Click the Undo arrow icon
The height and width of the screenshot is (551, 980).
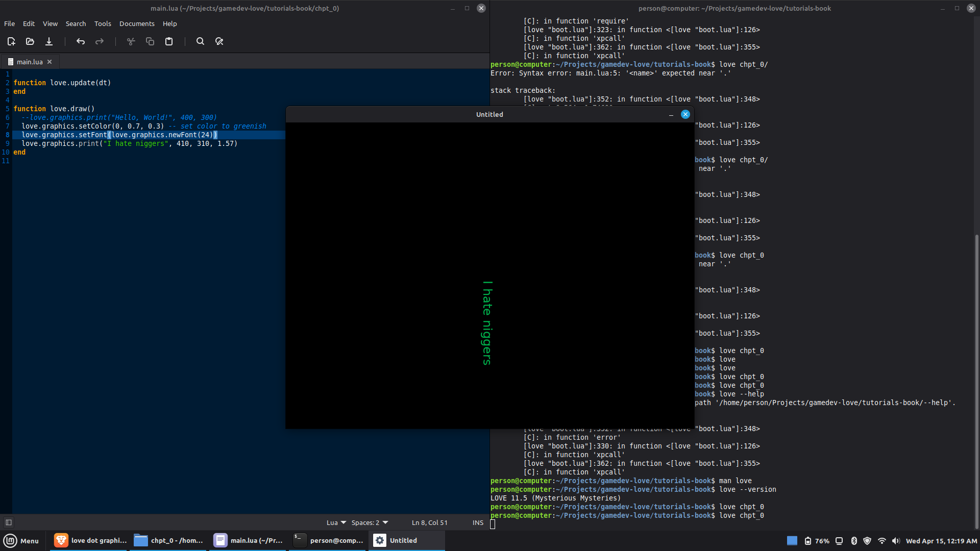coord(81,41)
